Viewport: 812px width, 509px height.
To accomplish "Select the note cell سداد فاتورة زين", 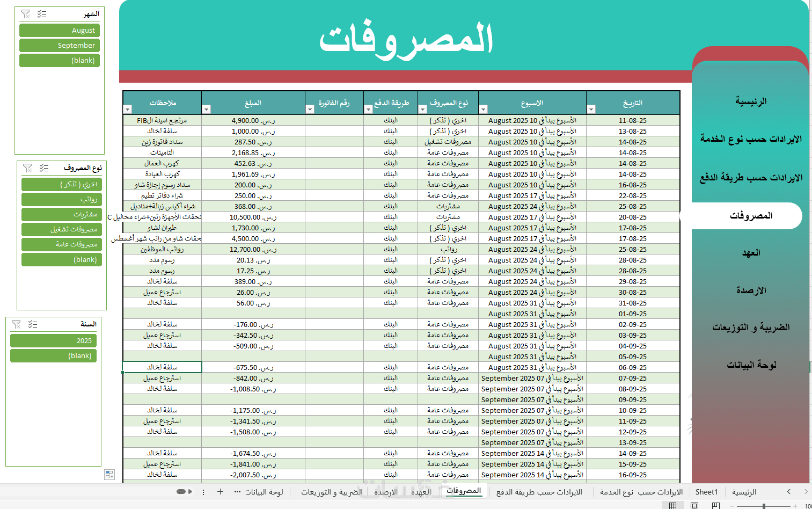I will tap(162, 142).
